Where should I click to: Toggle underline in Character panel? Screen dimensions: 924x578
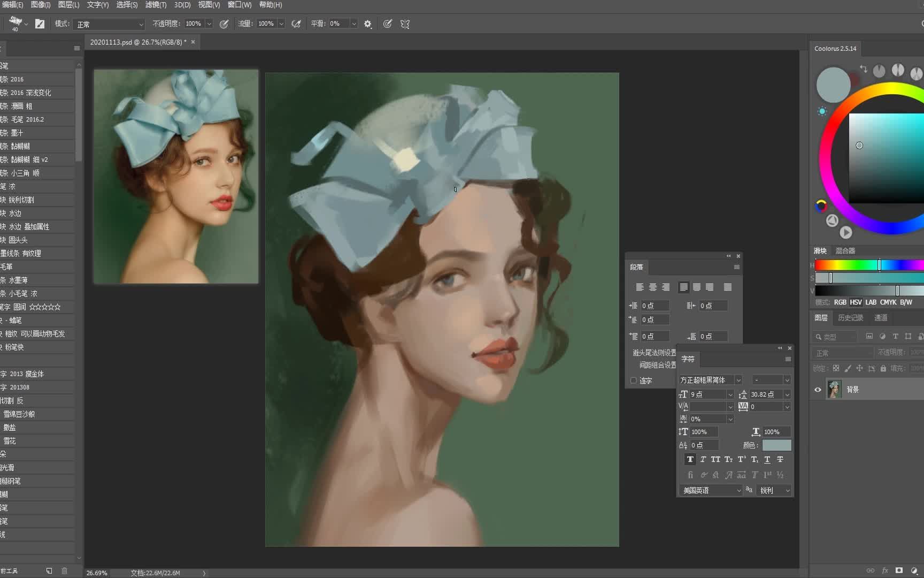tap(767, 459)
